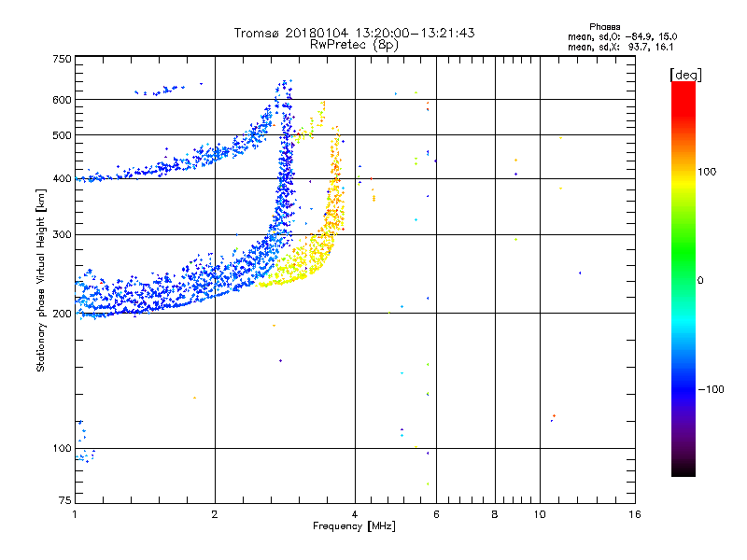747x560 pixels.
Task: Click the y-axis tick label '600'
Action: tap(63, 100)
